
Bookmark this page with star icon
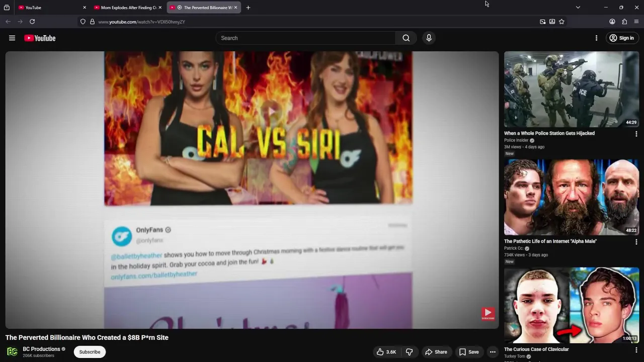click(x=561, y=22)
